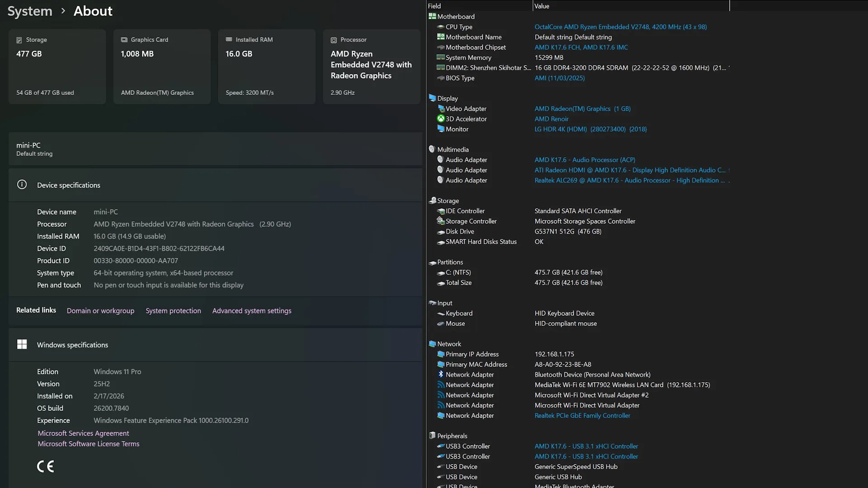Viewport: 868px width, 488px height.
Task: Click the Bluetooth Network Adapter icon
Action: 441,374
